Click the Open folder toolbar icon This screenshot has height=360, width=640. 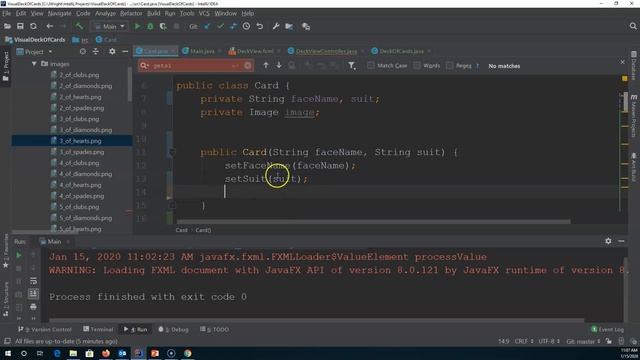point(7,26)
